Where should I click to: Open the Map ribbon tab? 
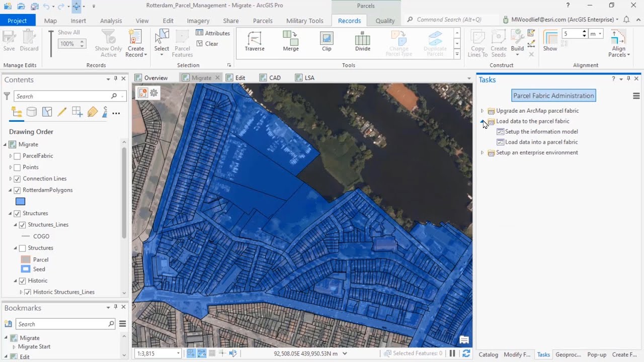pos(50,21)
